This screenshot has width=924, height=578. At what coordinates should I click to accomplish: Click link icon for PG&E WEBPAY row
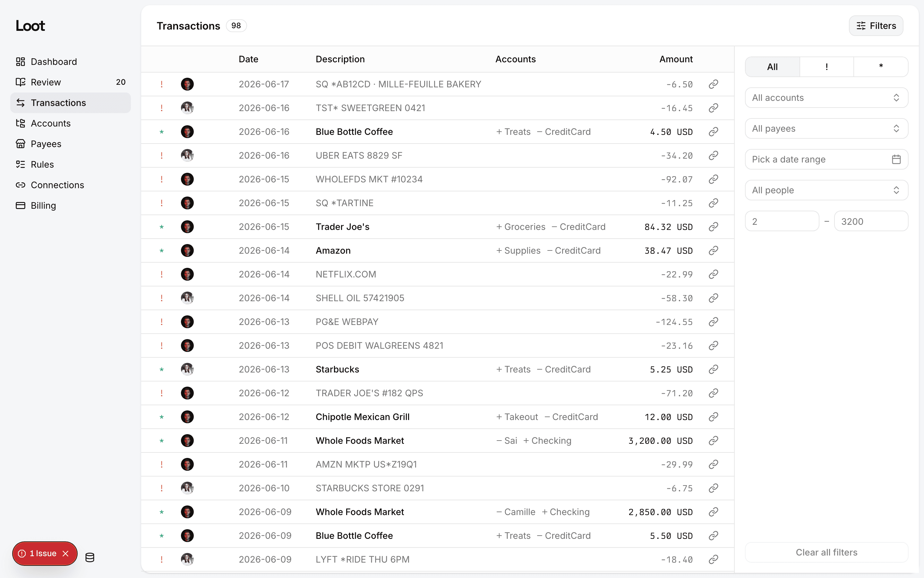tap(713, 322)
